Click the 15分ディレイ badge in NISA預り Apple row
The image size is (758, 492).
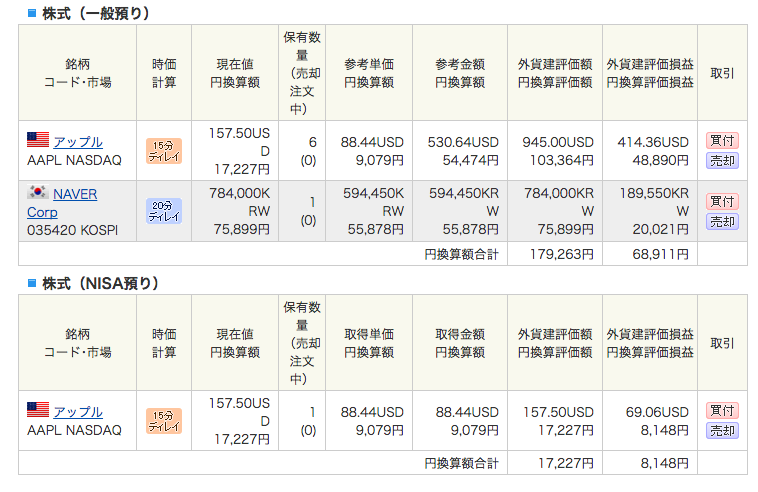click(164, 421)
